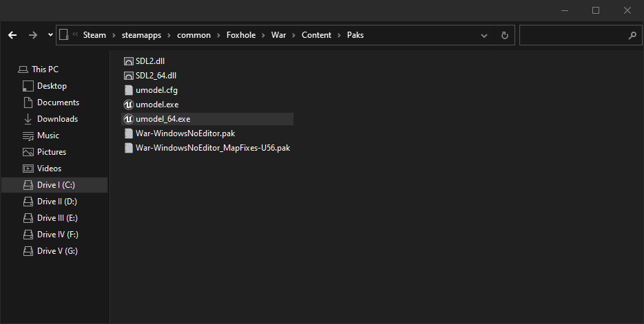Click the search magnifier icon

point(632,35)
